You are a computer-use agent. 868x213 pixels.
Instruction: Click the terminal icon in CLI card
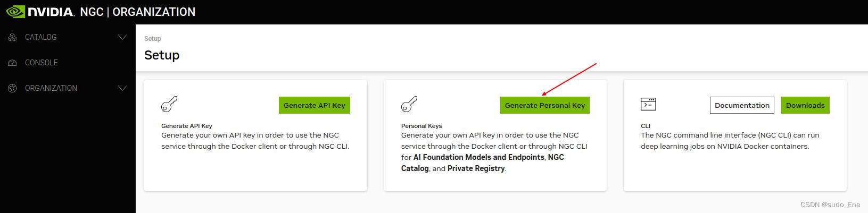click(648, 104)
